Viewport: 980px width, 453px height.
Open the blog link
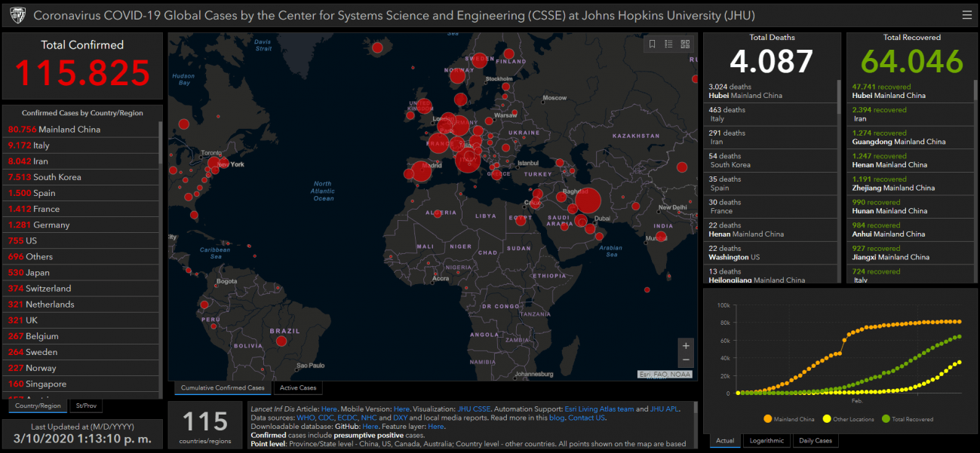click(557, 418)
